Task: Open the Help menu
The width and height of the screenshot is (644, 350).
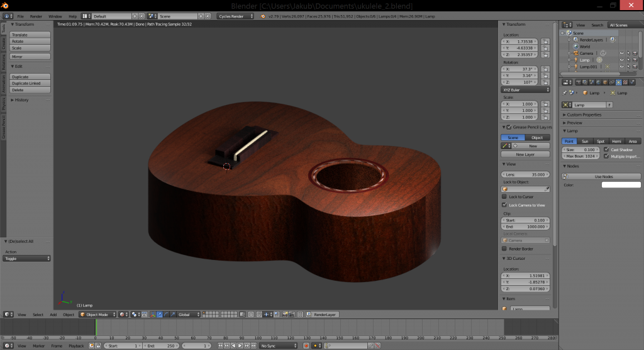Action: pyautogui.click(x=73, y=16)
